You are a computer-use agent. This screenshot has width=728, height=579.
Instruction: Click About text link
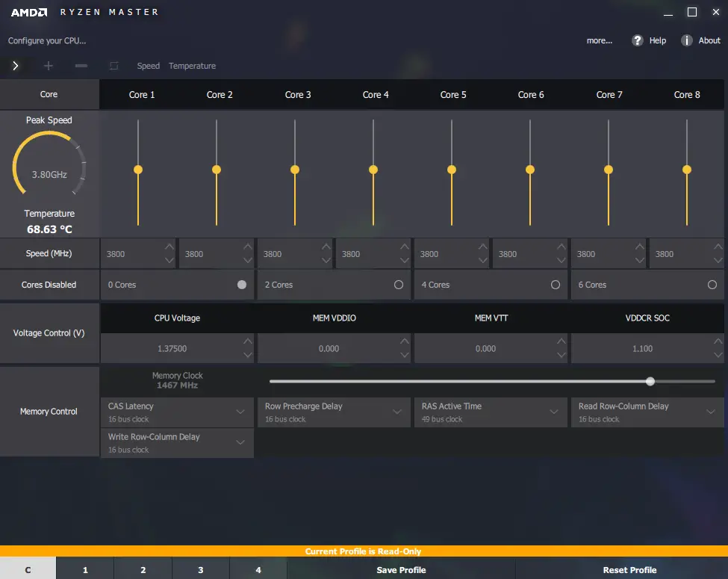click(709, 40)
